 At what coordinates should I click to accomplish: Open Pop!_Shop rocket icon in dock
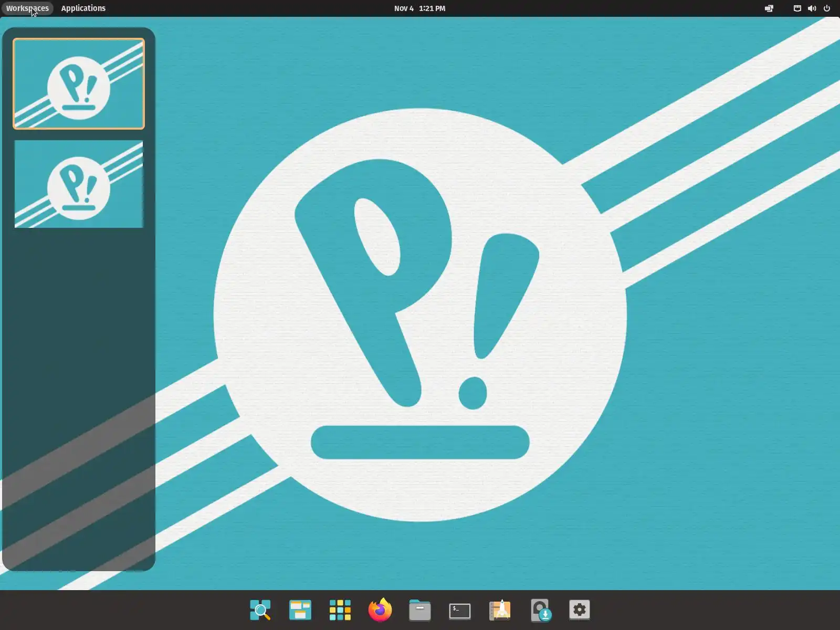click(x=500, y=610)
